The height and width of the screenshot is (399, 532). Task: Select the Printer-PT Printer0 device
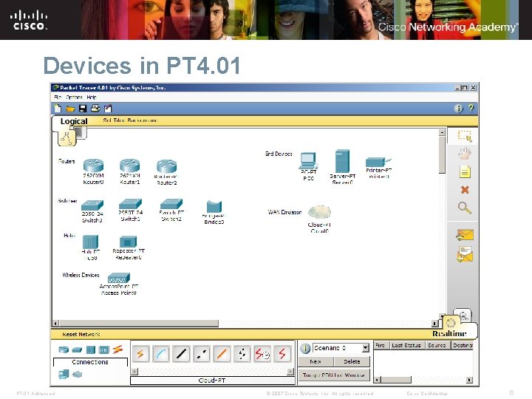[x=378, y=162]
